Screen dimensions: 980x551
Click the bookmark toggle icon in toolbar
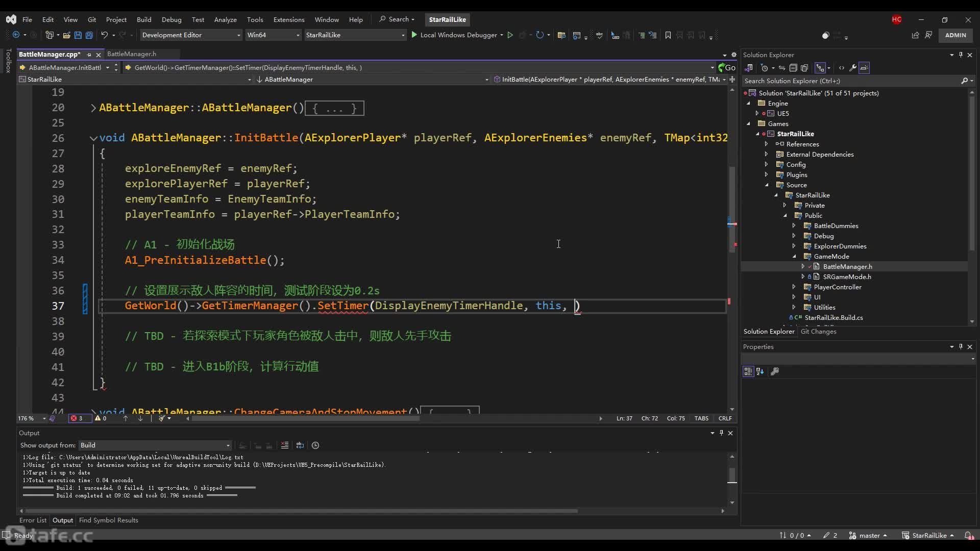coord(667,35)
